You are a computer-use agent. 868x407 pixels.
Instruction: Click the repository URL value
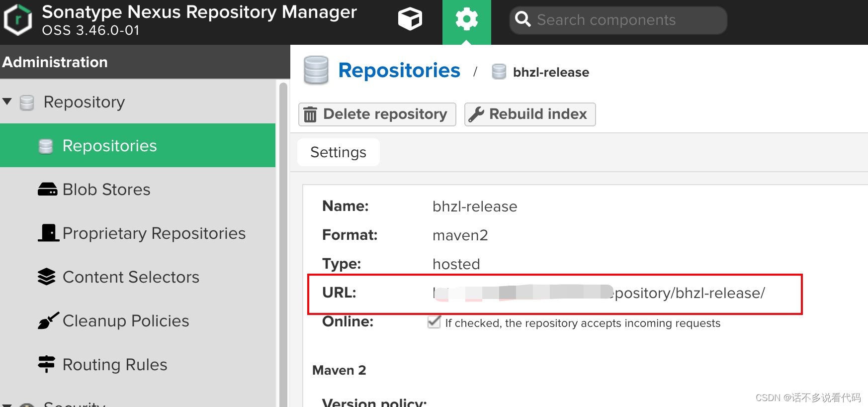[599, 293]
